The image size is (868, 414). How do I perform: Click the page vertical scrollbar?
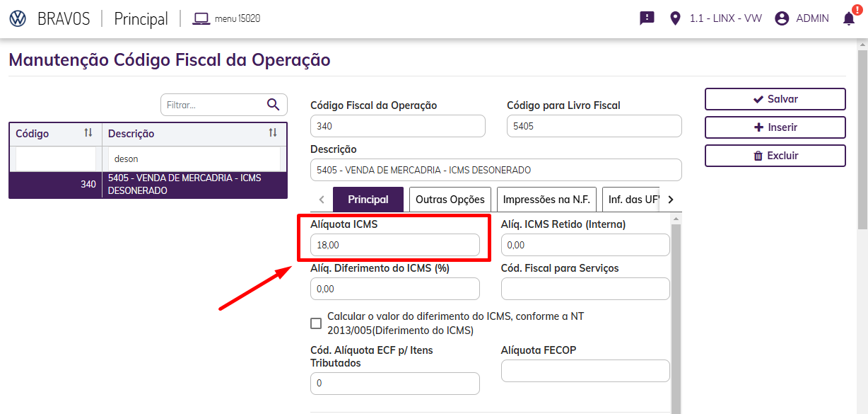[862, 138]
